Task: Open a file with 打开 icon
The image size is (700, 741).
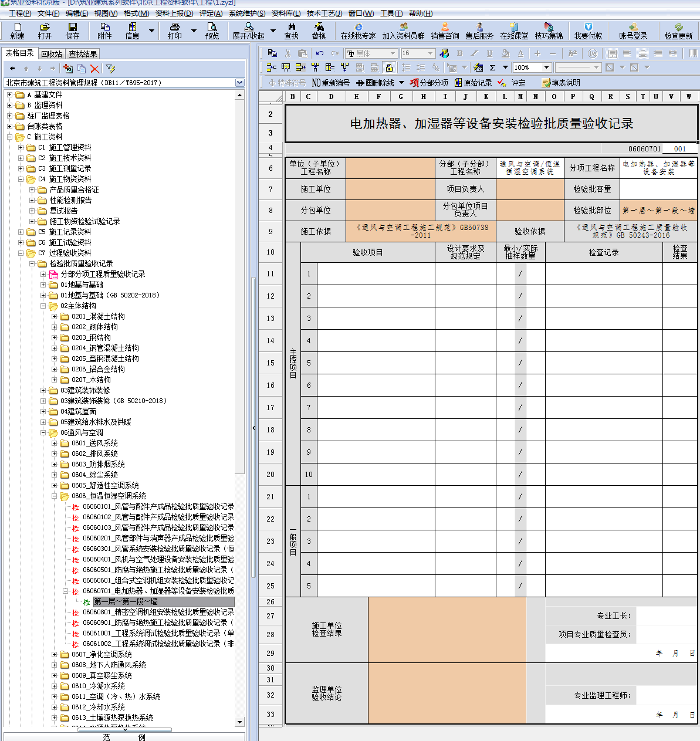Action: [x=45, y=31]
